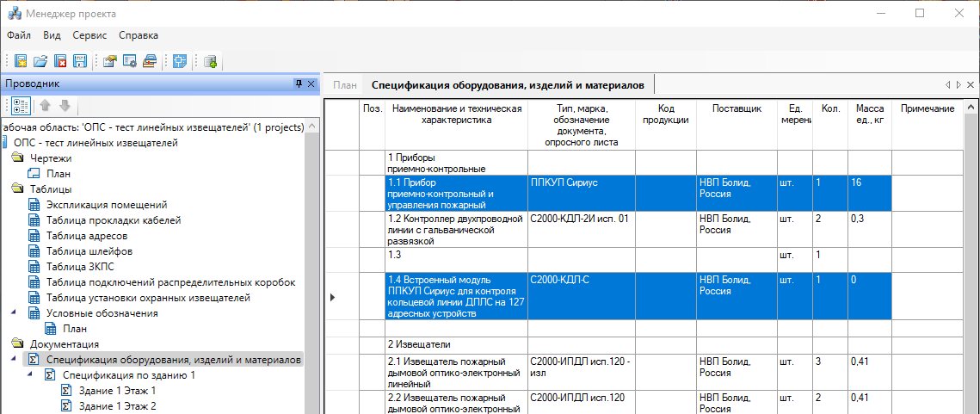Click the 1 Приборы приемно-контрольные cell
Viewport: 980px width, 414px height.
(x=457, y=163)
